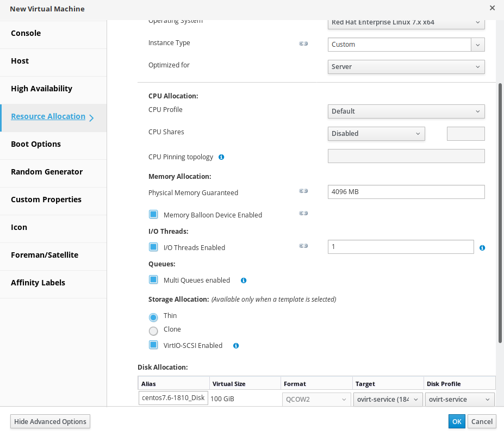Disable the Multi Queues enabled checkbox
Viewport: 504px width, 436px height.
153,280
